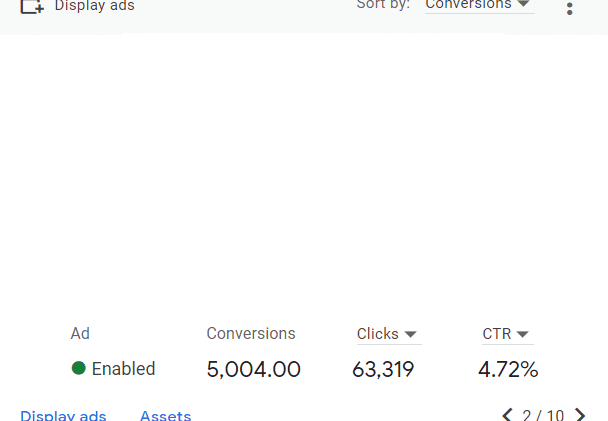Viewport: 608px width, 421px height.
Task: Open the Sort by Conversions dropdown
Action: pos(480,6)
